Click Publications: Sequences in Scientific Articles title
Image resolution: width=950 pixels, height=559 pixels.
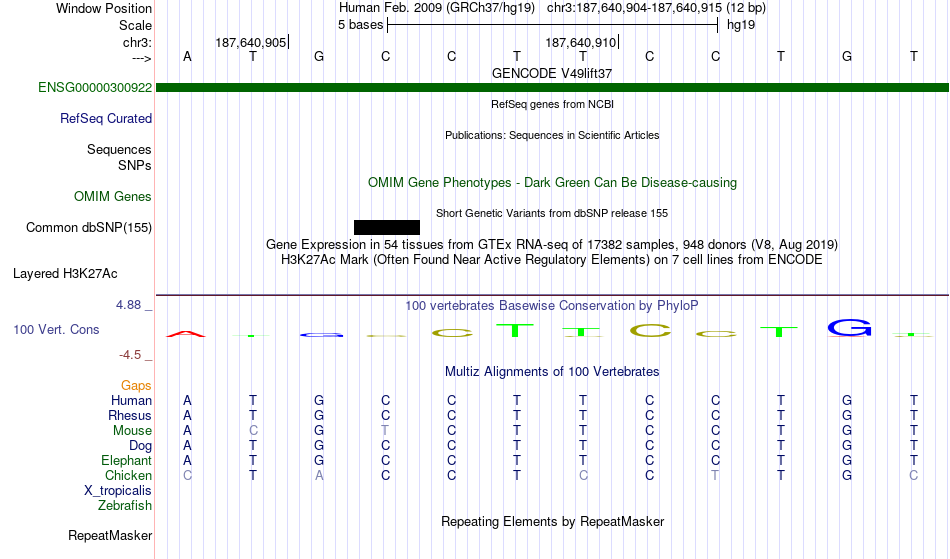pyautogui.click(x=552, y=135)
